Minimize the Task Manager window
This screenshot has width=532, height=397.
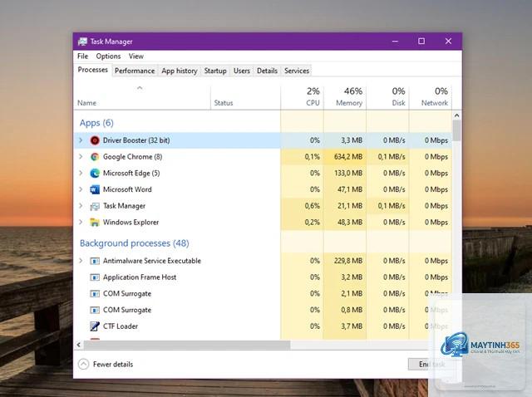coord(396,42)
